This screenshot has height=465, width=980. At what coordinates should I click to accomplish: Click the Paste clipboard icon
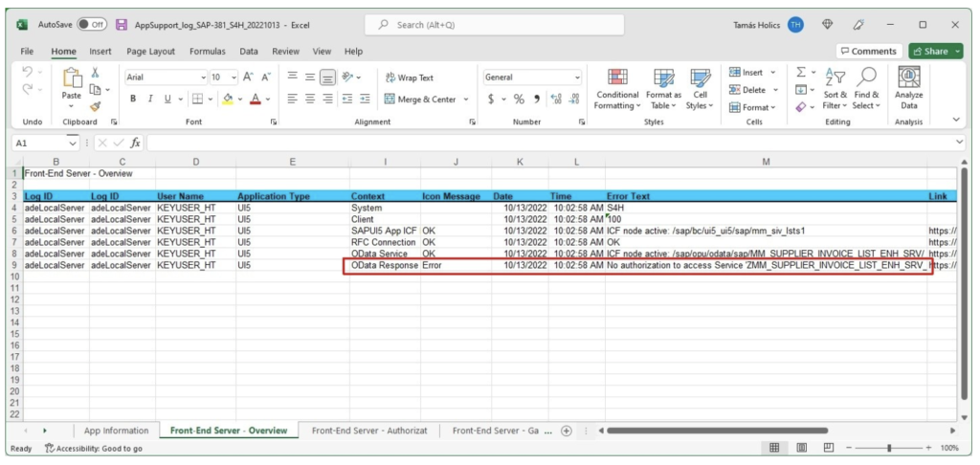(71, 78)
